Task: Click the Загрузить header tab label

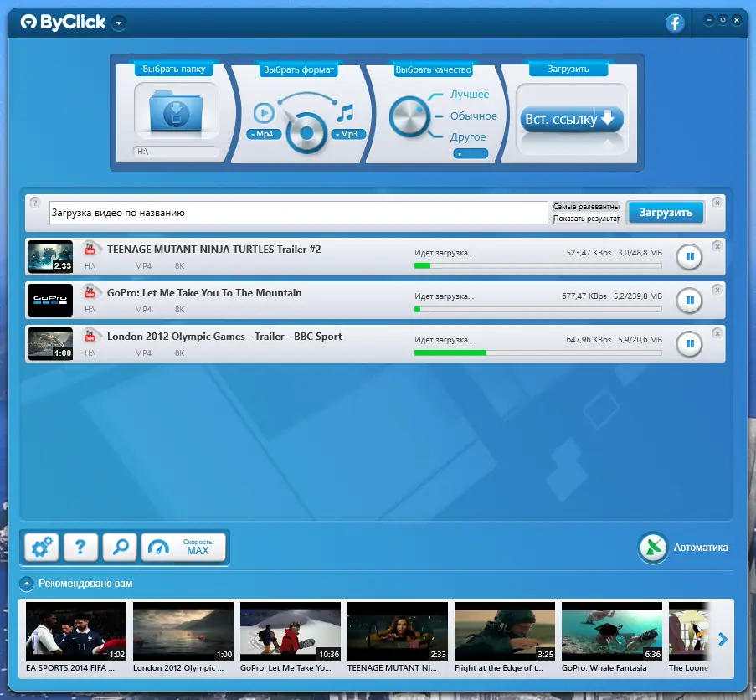Action: (568, 69)
